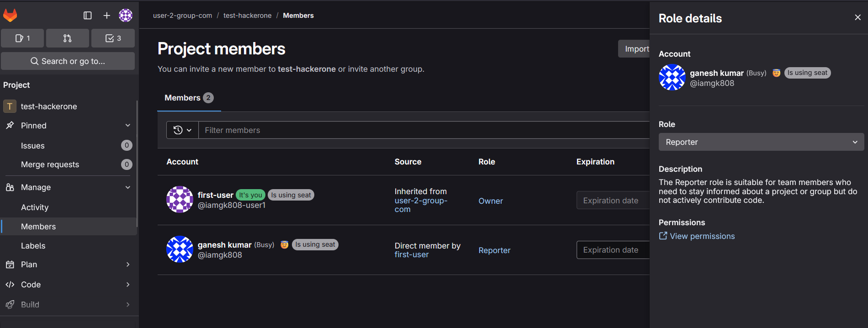Viewport: 868px width, 328px height.
Task: Toggle the sidebar collapse icon
Action: (x=88, y=16)
